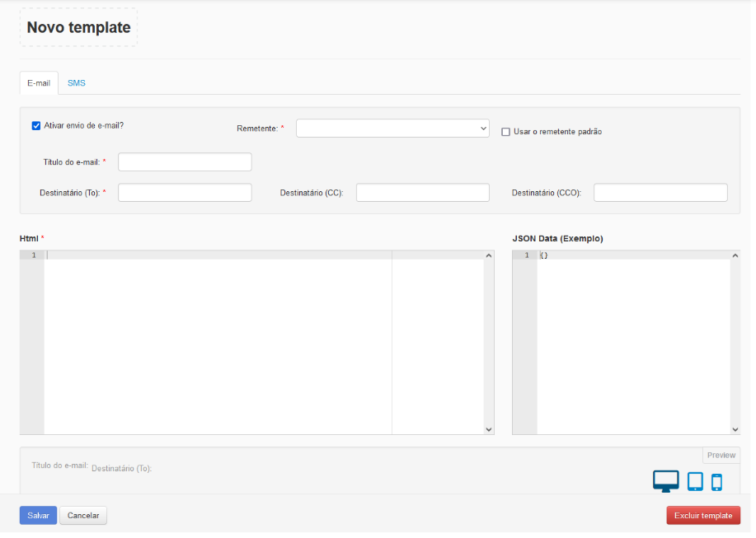Enable 'Usar o remetente padrão' checkbox

click(506, 132)
